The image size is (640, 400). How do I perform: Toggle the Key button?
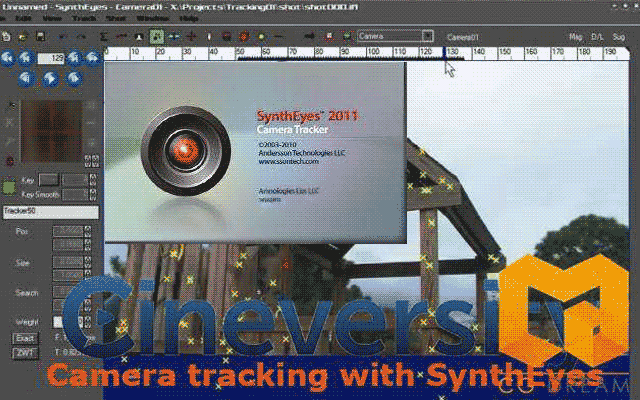point(49,180)
